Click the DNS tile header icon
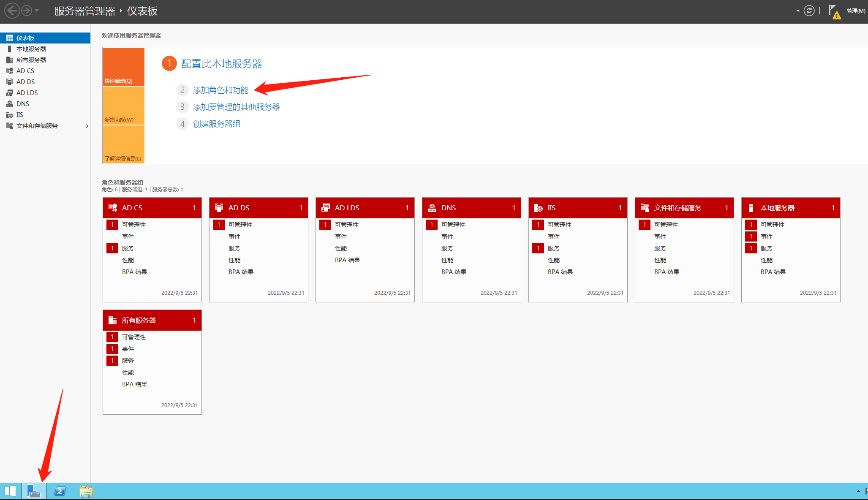Image resolution: width=868 pixels, height=500 pixels. [432, 208]
